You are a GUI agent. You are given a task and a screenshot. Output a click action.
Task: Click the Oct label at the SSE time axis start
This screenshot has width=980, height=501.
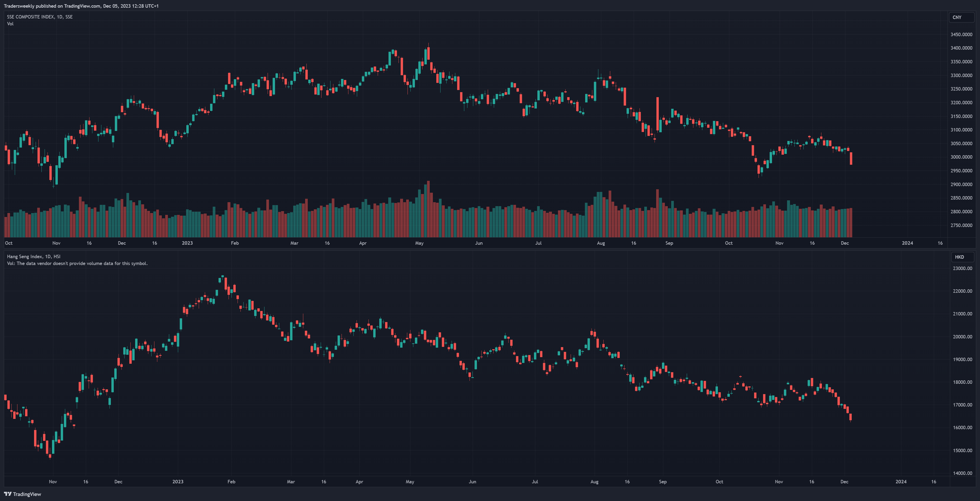pyautogui.click(x=8, y=243)
